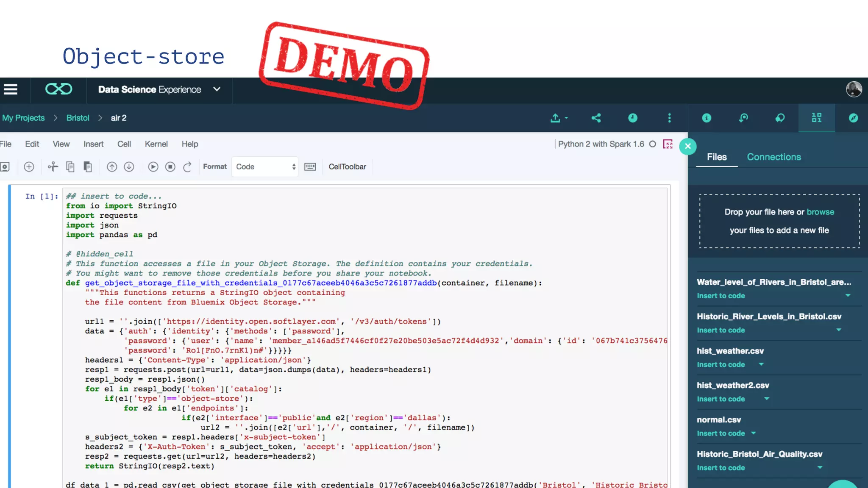Switch to the Connections tab
Viewport: 868px width, 488px height.
773,157
